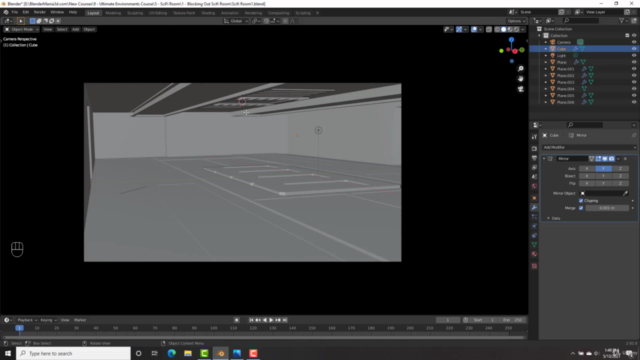This screenshot has height=360, width=640.
Task: Open Task View on taskbar
Action: point(154,353)
